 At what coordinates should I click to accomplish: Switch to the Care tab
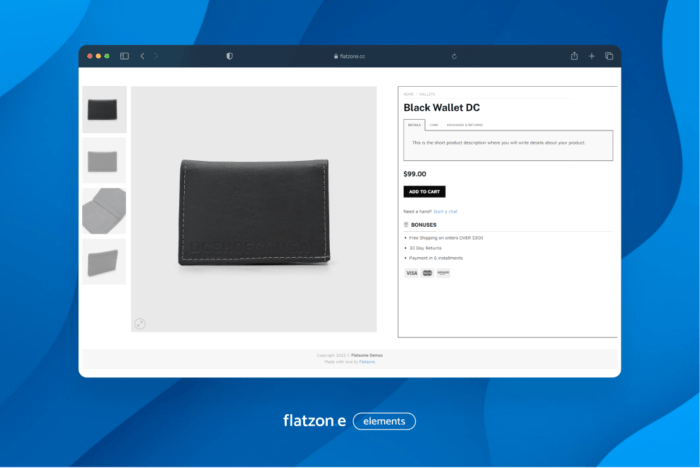(x=434, y=125)
